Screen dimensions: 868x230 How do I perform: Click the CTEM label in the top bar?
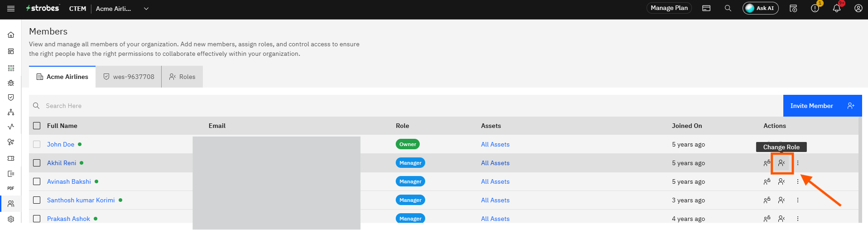(77, 9)
